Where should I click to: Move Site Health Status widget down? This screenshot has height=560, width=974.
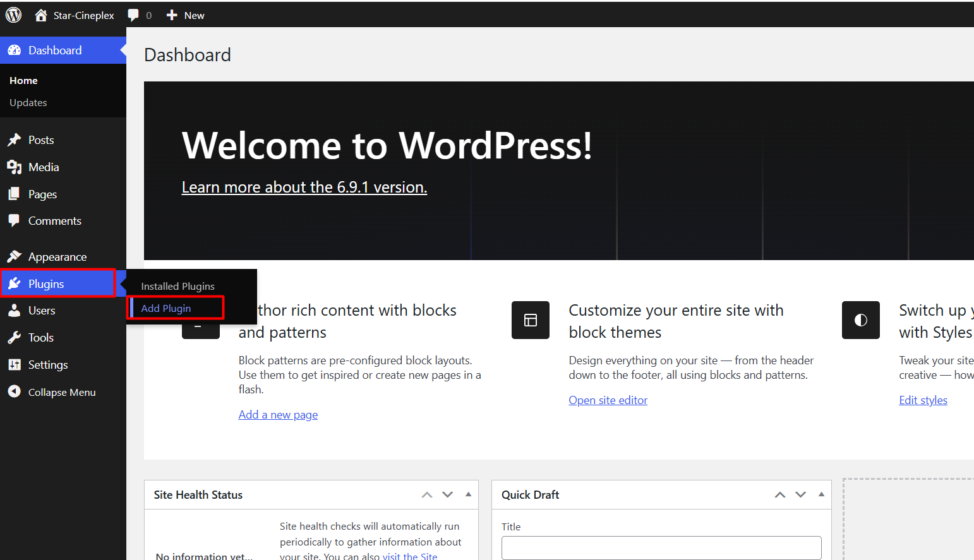coord(447,495)
